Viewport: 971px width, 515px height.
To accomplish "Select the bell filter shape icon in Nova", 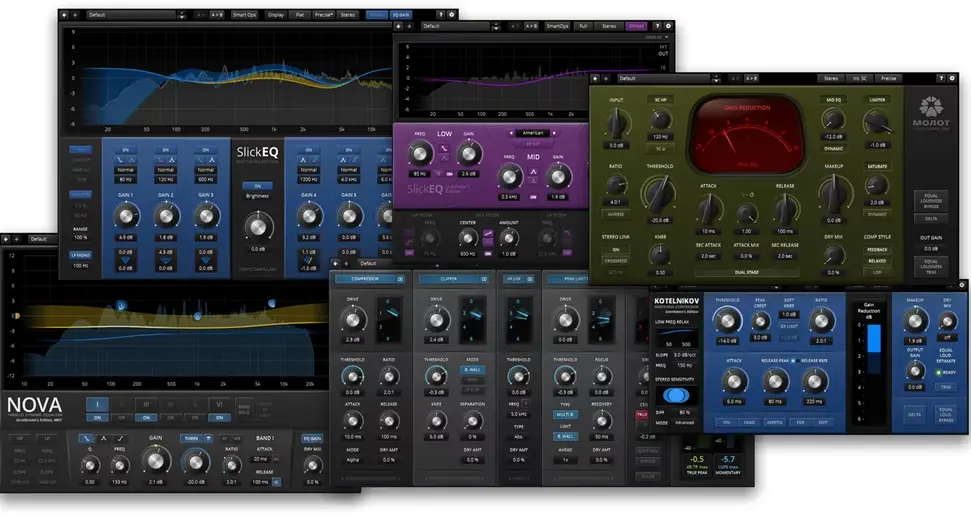I will click(x=103, y=438).
